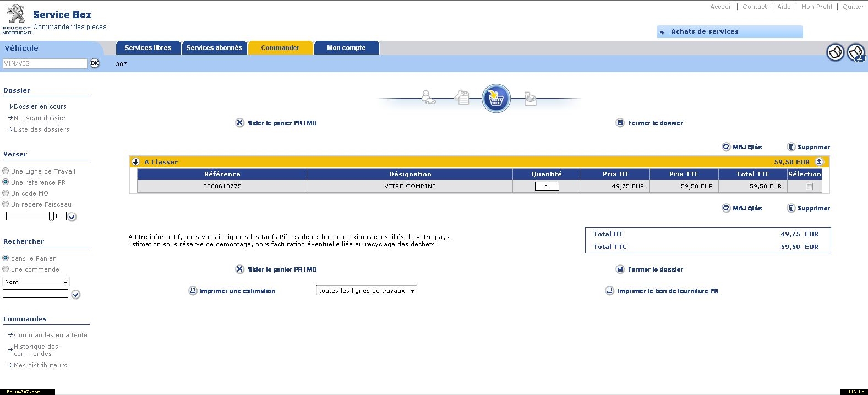
Task: Switch to the 'Services abonnés' tab
Action: coord(214,48)
